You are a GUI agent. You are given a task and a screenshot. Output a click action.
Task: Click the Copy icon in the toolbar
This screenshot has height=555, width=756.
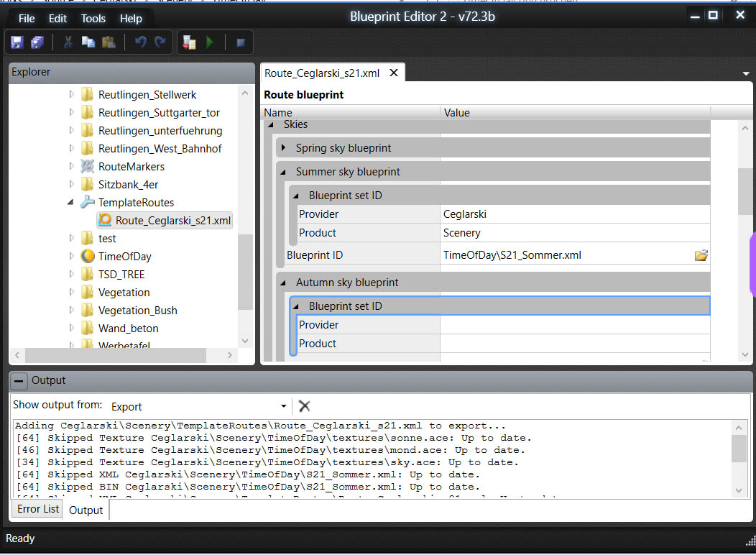(88, 42)
